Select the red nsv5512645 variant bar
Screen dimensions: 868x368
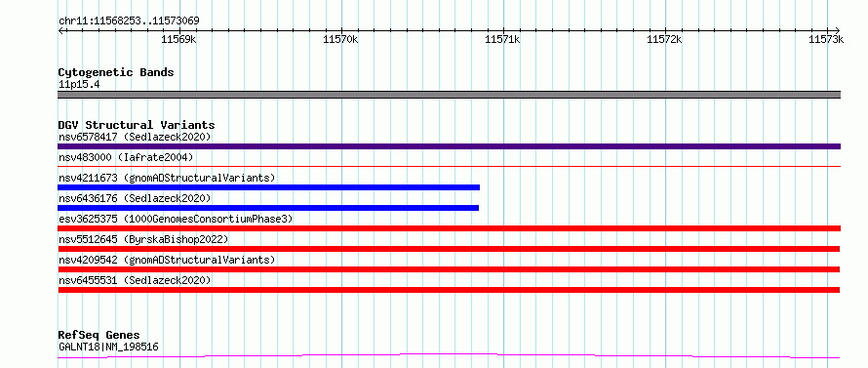tap(449, 249)
